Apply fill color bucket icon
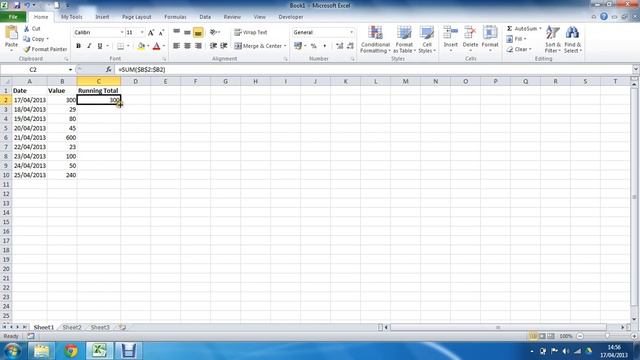This screenshot has height=360, width=640. point(141,46)
